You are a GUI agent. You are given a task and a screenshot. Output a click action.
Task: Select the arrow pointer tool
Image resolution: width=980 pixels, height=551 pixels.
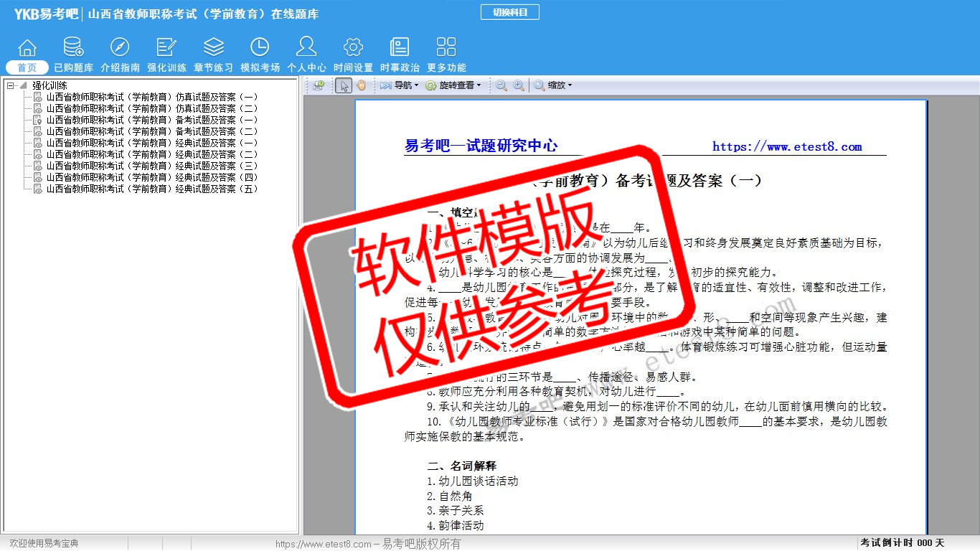pos(344,85)
